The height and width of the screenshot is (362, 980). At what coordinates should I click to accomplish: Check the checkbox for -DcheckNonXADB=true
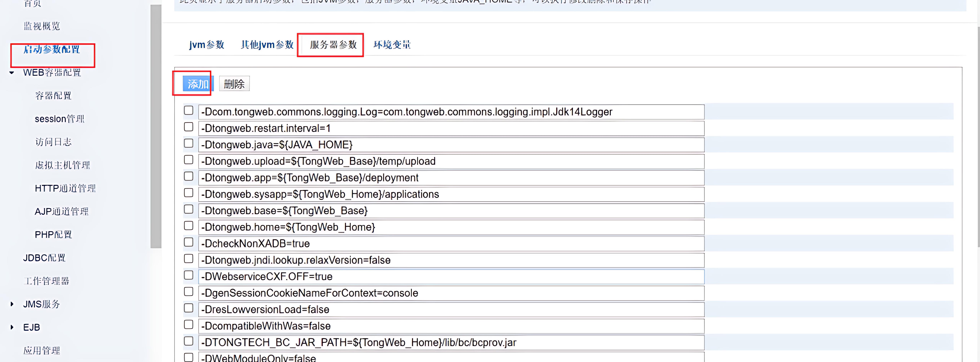point(188,242)
